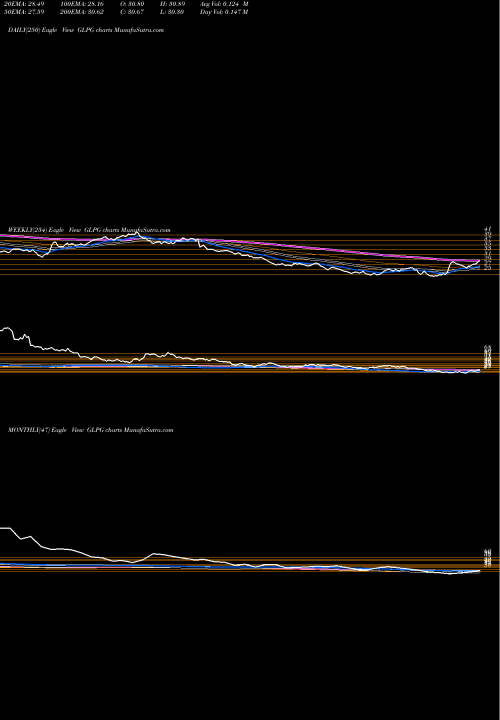Click the DAILY Eagle View GLPG chart title
Screen dimensions: 500x720
click(86, 30)
